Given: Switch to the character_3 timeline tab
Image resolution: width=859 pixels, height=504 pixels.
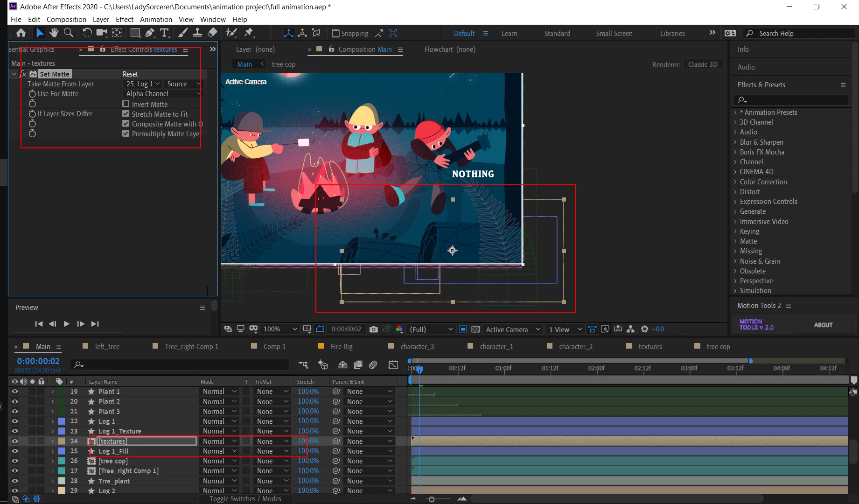Looking at the screenshot, I should (417, 347).
